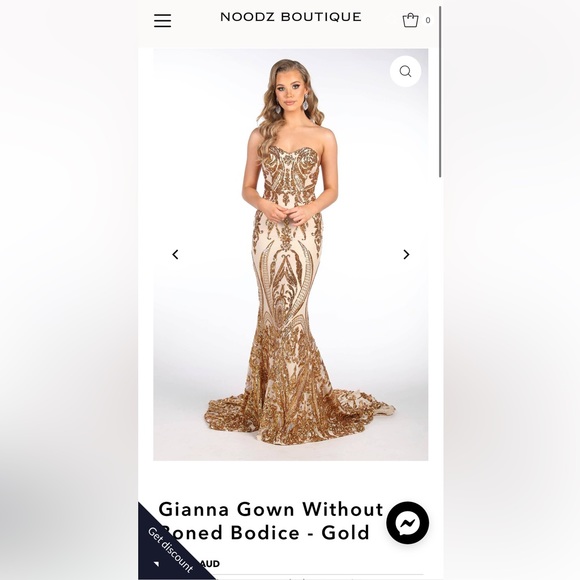Click the model's drop earring in photo
Viewport: 580px width, 580px height.
[x=306, y=102]
